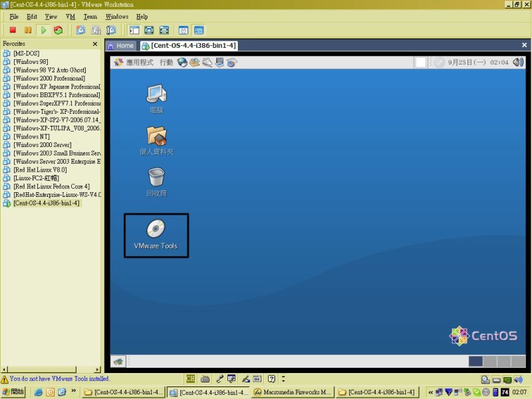Click the show desktop button in bottom panel
The width and height of the screenshot is (532, 399).
coord(118,362)
